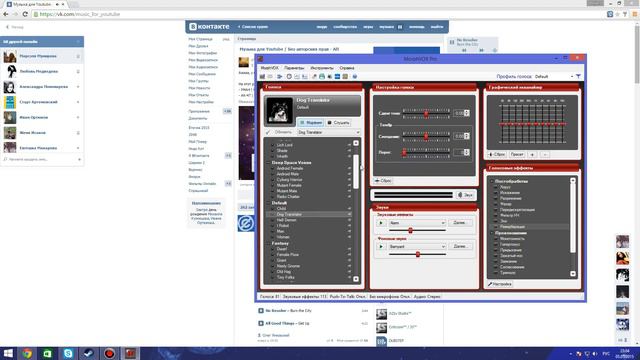Collapse the Постобработка effects group
640x360 pixels.
492,181
